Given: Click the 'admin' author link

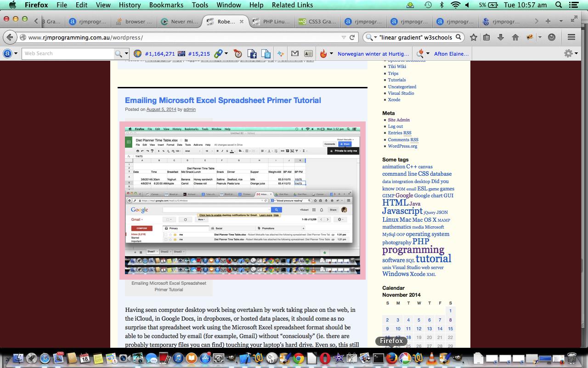Looking at the screenshot, I should 189,109.
